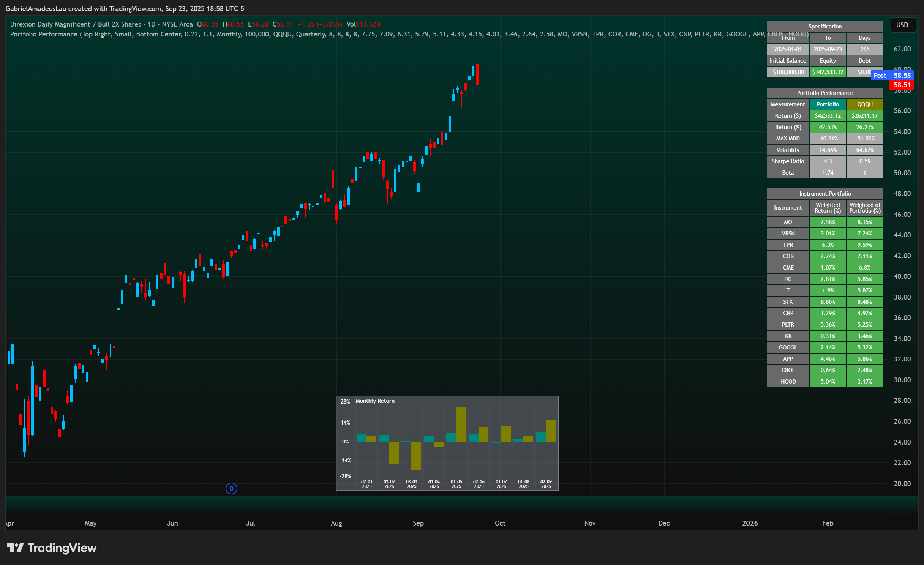Click the Initial Balance value $100,000.00
924x565 pixels.
coord(788,72)
